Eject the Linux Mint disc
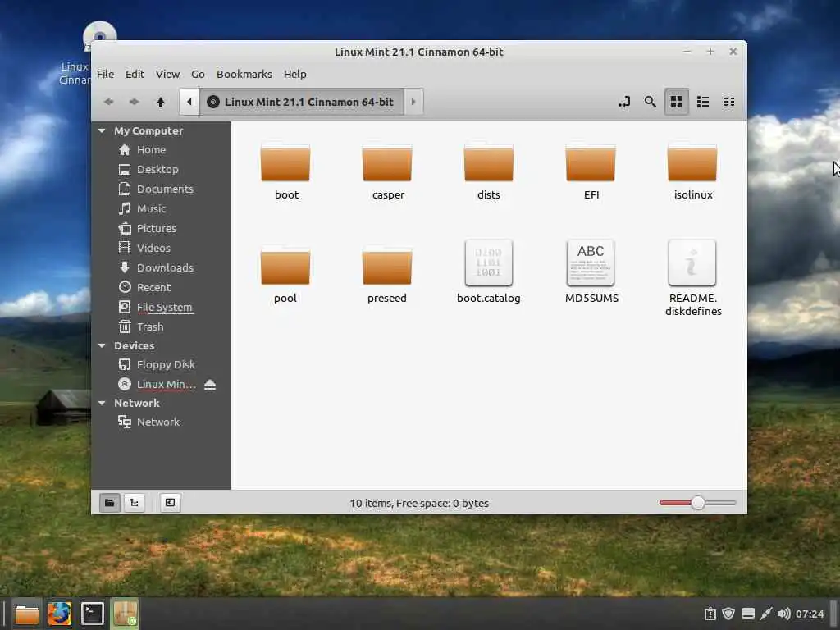This screenshot has width=840, height=630. point(210,385)
